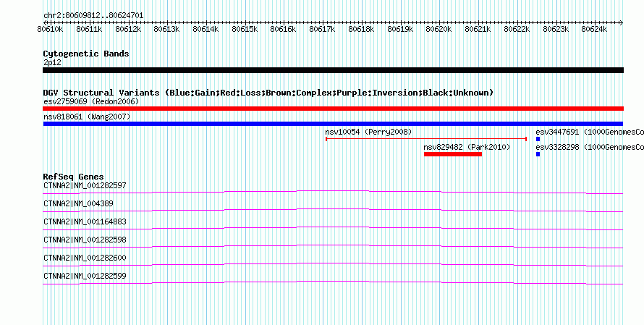The height and width of the screenshot is (325, 644).
Task: Click the magenta NM_001282598 transcript line
Action: (333, 246)
